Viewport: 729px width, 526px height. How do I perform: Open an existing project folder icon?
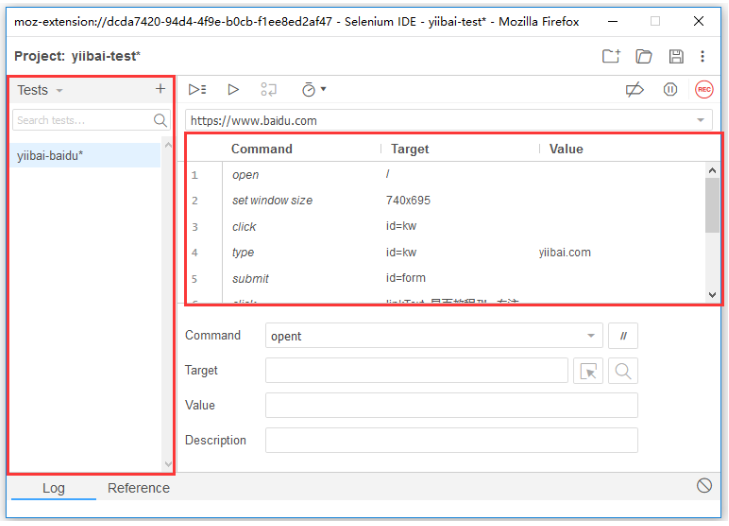pos(643,56)
